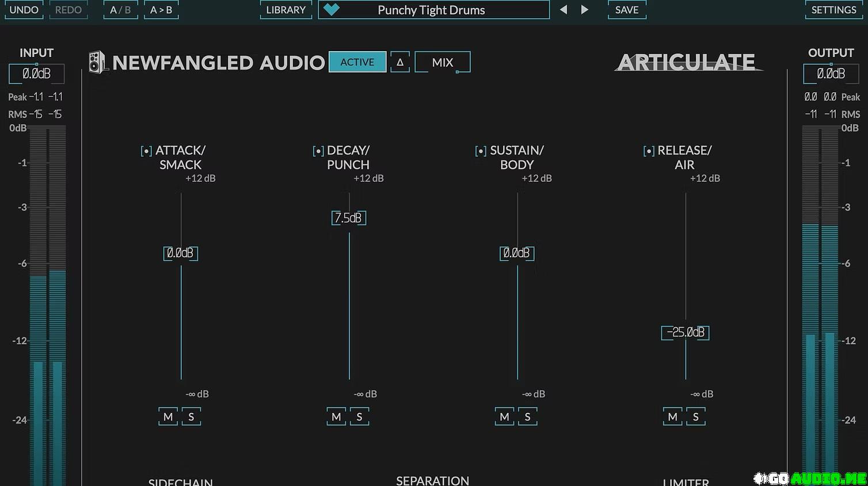Click the ARTICULATE logo
This screenshot has width=868, height=486.
pos(687,62)
